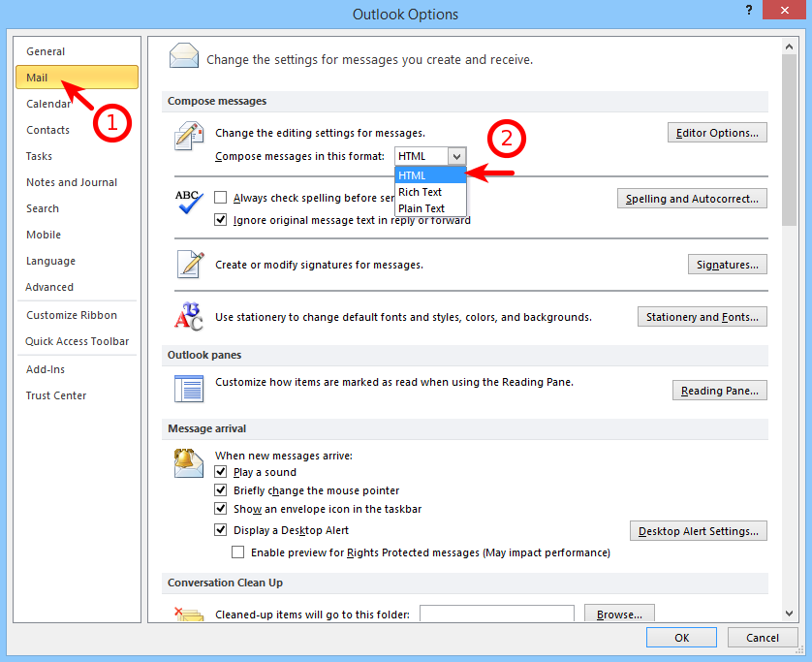Choose Rich Text from the format list

pos(430,192)
